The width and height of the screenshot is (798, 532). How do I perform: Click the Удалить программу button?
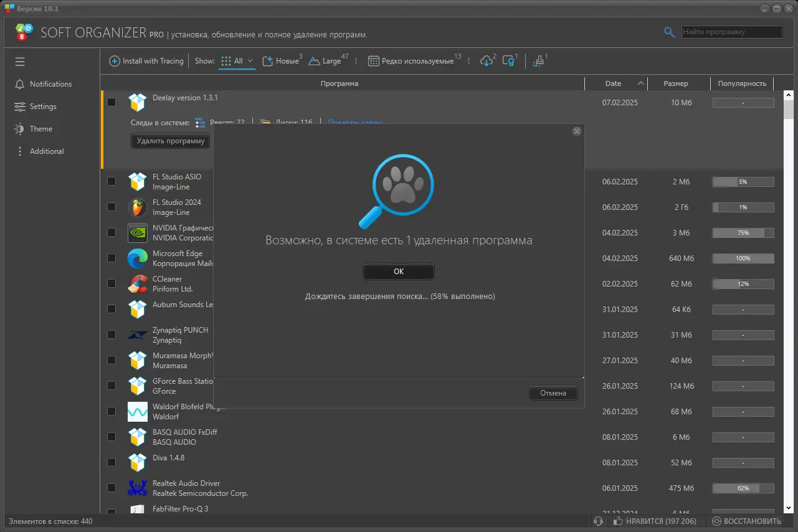pos(171,141)
